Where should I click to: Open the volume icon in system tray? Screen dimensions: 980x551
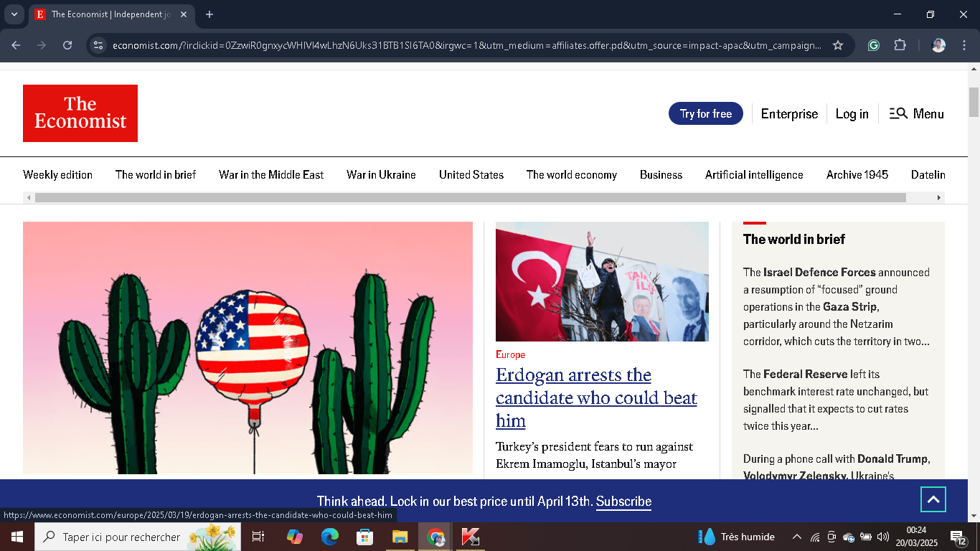point(882,537)
